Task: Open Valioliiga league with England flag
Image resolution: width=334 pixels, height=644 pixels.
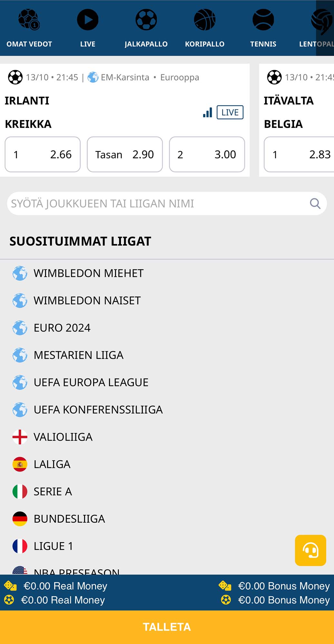Action: click(x=63, y=437)
